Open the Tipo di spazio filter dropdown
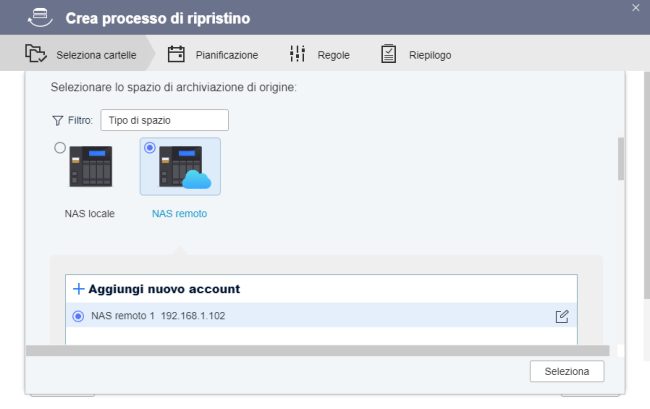 pyautogui.click(x=165, y=120)
